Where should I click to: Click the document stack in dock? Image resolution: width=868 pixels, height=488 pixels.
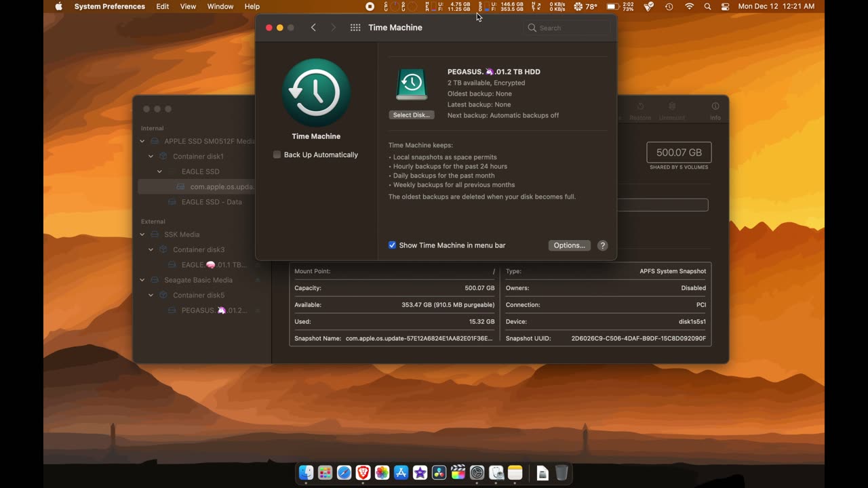[x=542, y=473]
